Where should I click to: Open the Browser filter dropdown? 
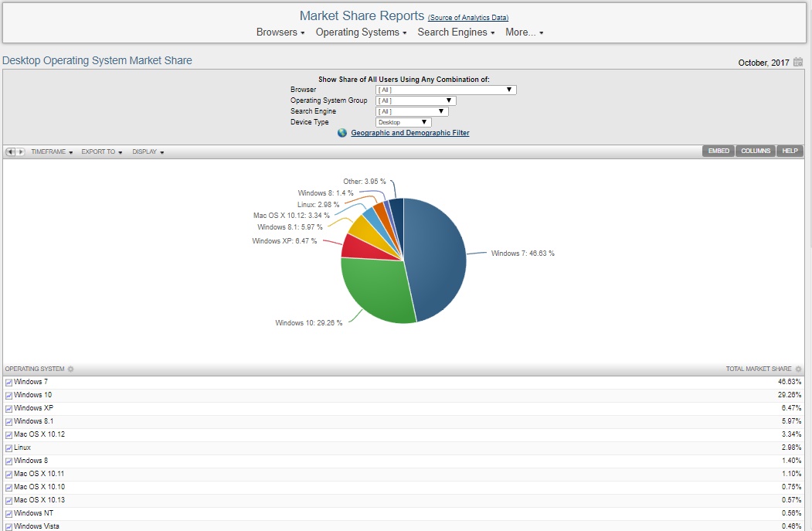point(446,90)
